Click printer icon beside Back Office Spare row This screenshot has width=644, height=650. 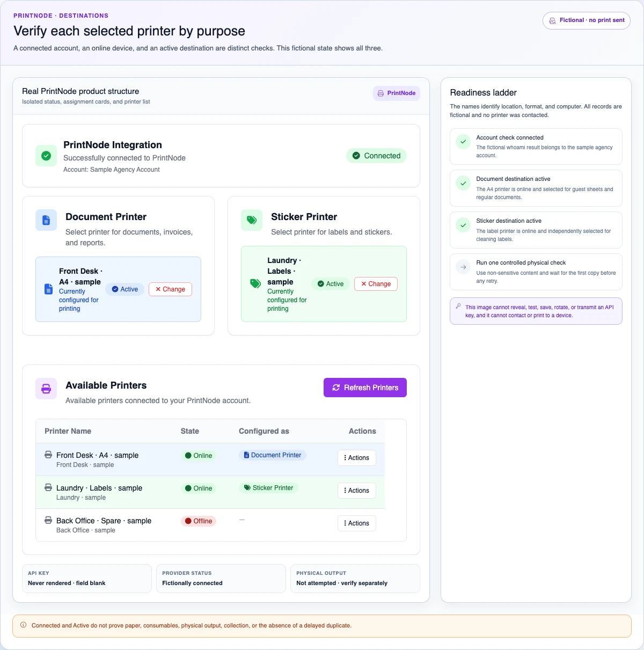pos(48,520)
